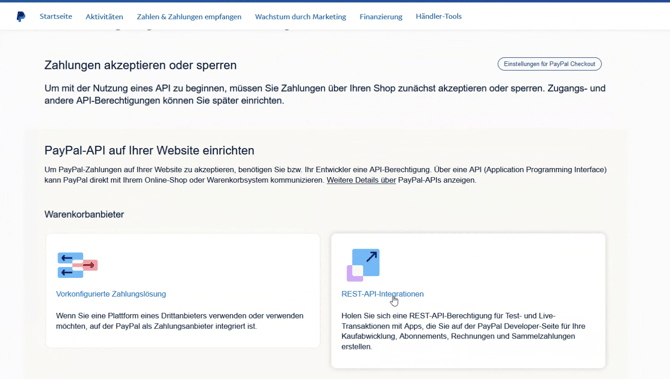
Task: Click the description text starting Wenn Sie eine Plattform
Action: [179, 321]
